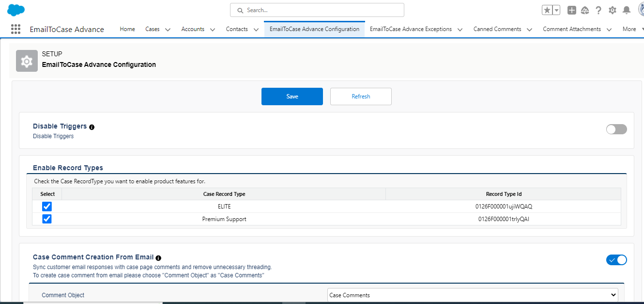Click the Case Comment Creation From Email heading
This screenshot has height=304, width=644.
(x=93, y=257)
